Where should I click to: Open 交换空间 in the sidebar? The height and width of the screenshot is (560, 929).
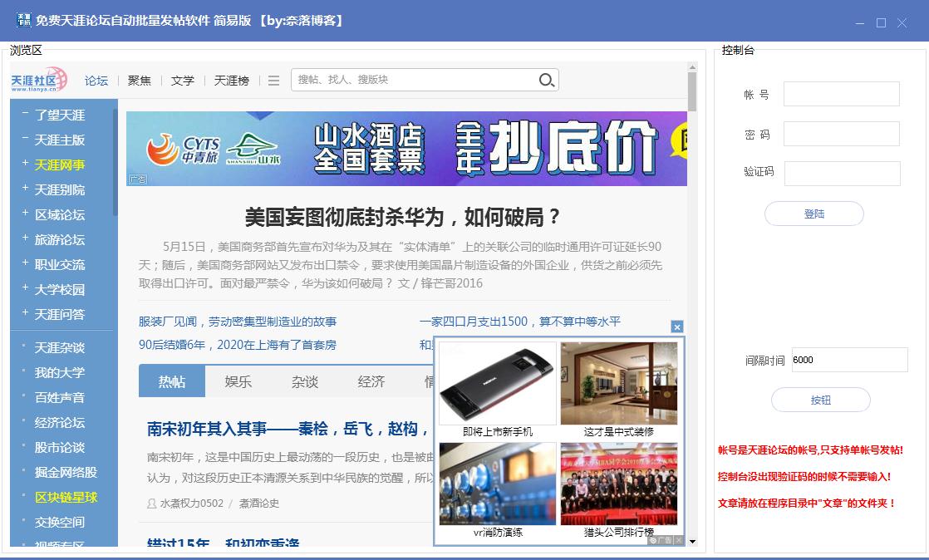tap(60, 522)
